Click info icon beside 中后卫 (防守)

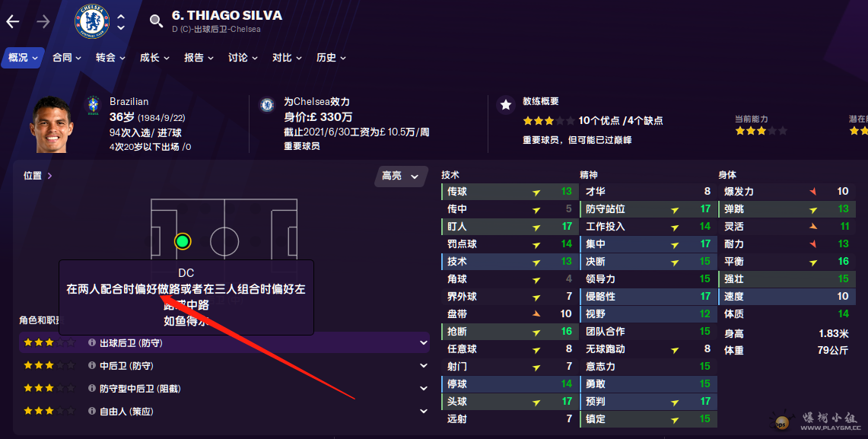(x=92, y=366)
